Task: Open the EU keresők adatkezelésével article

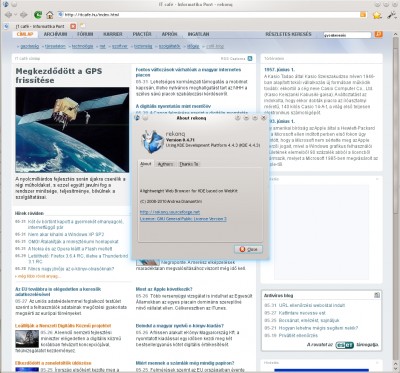Action: click(58, 292)
